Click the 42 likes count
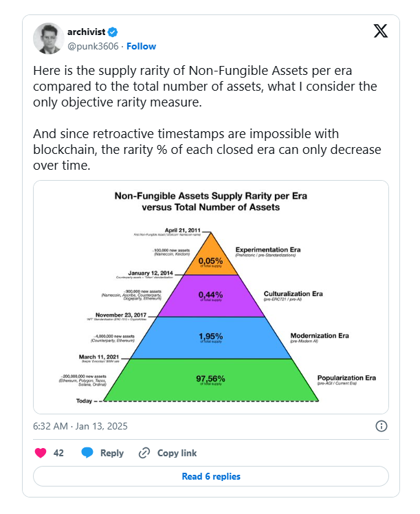The width and height of the screenshot is (420, 514). tap(58, 453)
